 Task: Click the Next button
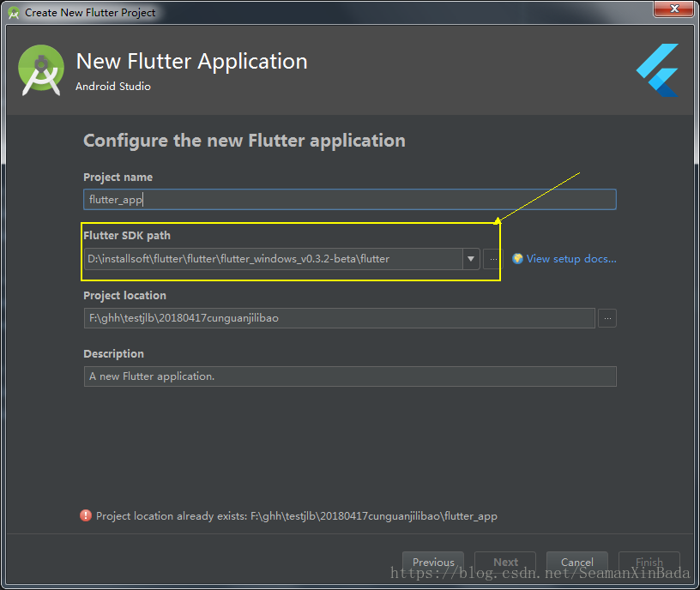[x=505, y=562]
